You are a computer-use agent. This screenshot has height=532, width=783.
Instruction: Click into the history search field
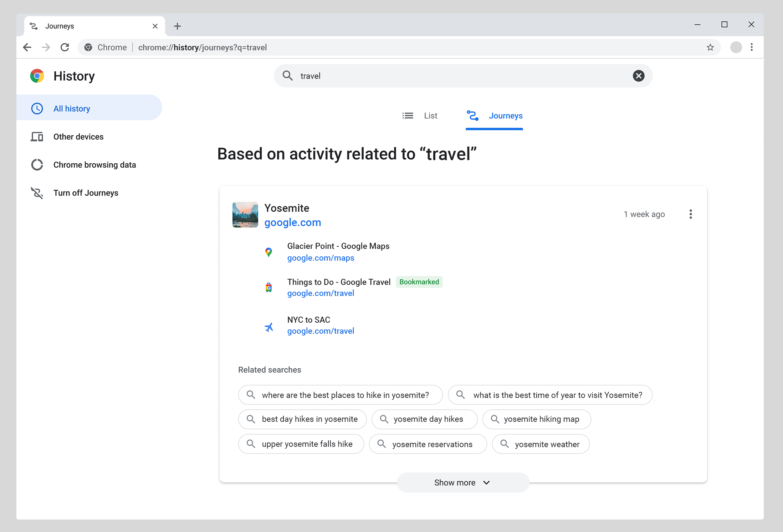click(460, 76)
